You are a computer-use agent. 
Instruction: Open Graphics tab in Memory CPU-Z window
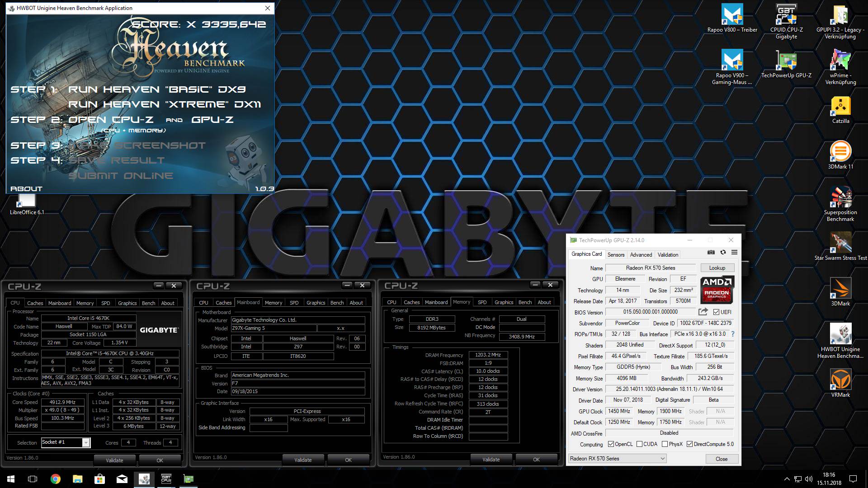pos(504,302)
